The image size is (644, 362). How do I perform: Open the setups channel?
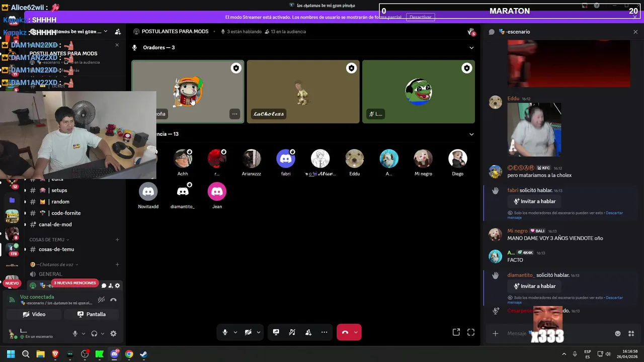click(74, 190)
